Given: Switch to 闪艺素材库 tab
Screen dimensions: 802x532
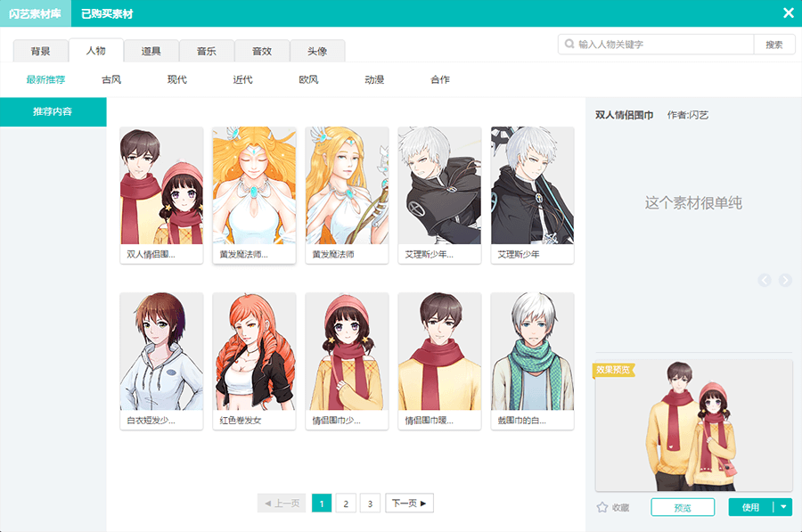Looking at the screenshot, I should tap(36, 13).
